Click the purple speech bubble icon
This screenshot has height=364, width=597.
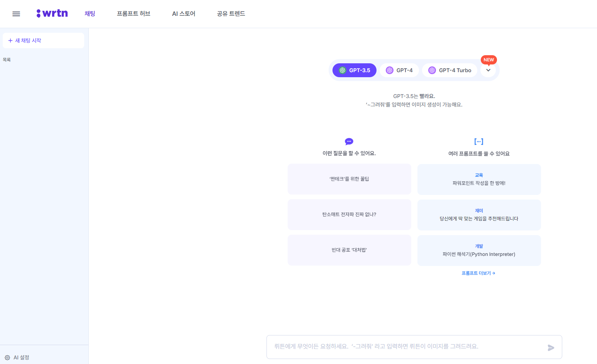tap(349, 141)
